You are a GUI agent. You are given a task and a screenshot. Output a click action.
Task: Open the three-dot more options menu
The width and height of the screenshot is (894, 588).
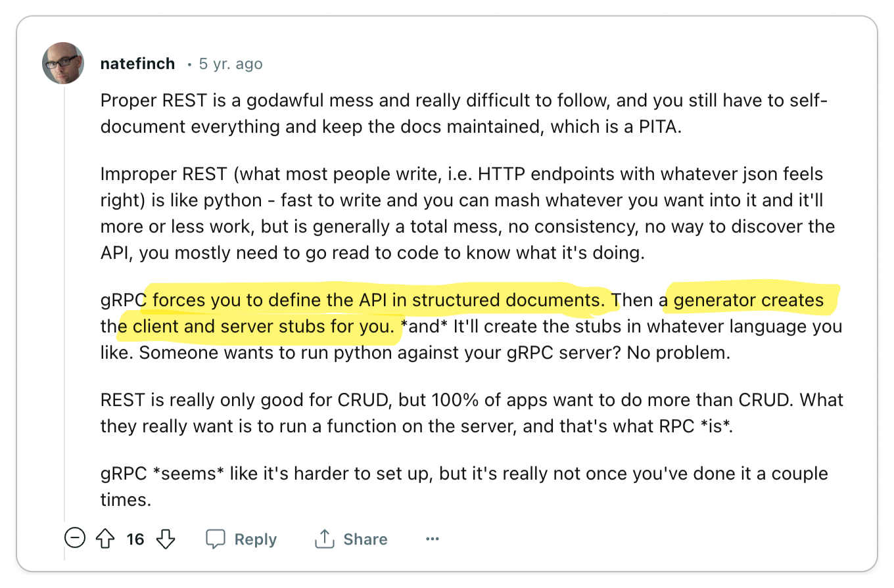432,539
